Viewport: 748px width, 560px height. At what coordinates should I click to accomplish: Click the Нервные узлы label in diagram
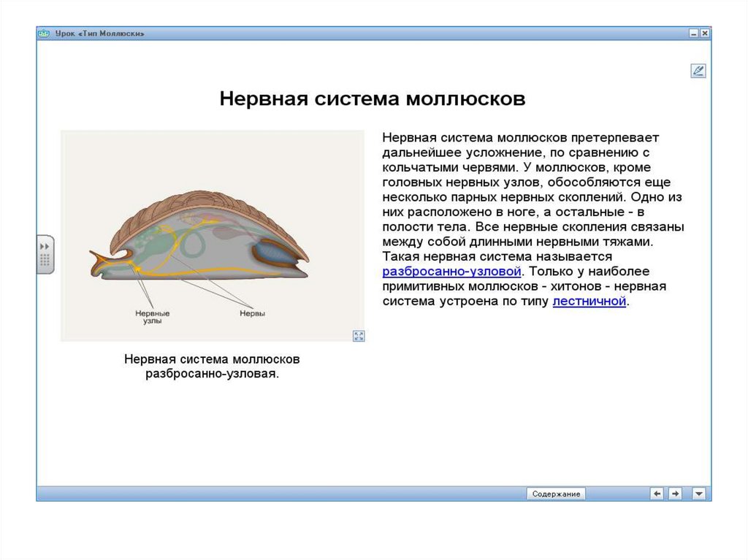pyautogui.click(x=148, y=316)
